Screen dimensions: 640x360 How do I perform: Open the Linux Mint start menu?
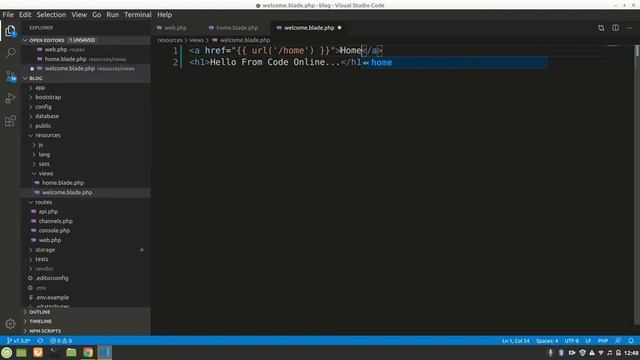coord(7,352)
